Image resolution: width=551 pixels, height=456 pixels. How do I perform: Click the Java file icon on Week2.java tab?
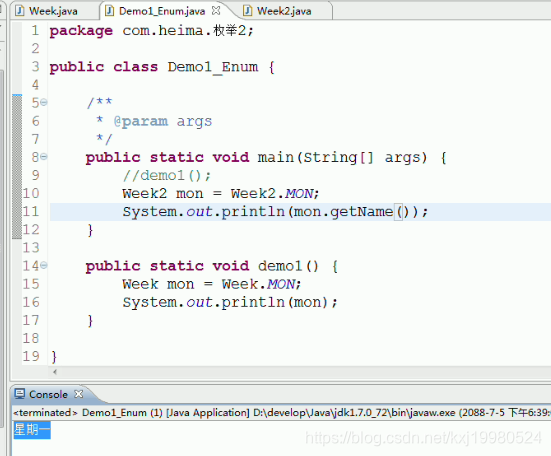[x=248, y=11]
